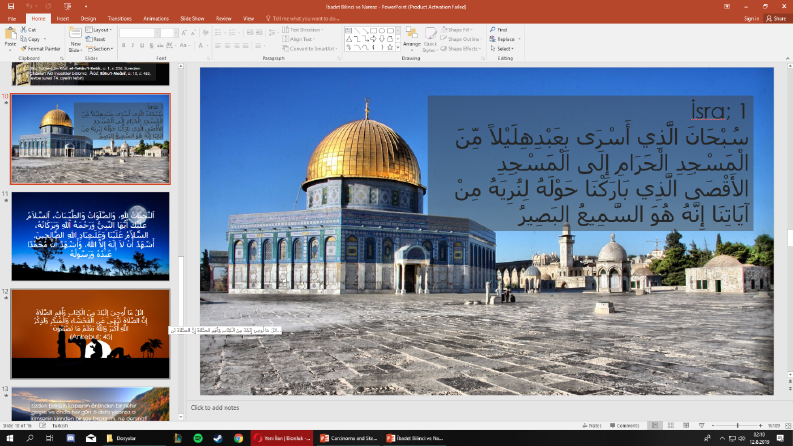Choose the triangle shape in shapes gallery
The image size is (793, 446).
pyautogui.click(x=348, y=39)
